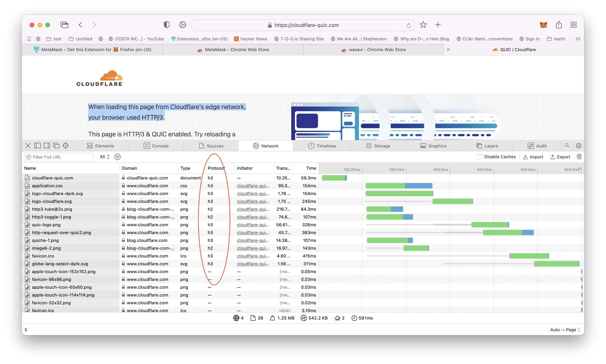Select the MetaMask Firefox browser tab
606x364 pixels.
click(92, 50)
